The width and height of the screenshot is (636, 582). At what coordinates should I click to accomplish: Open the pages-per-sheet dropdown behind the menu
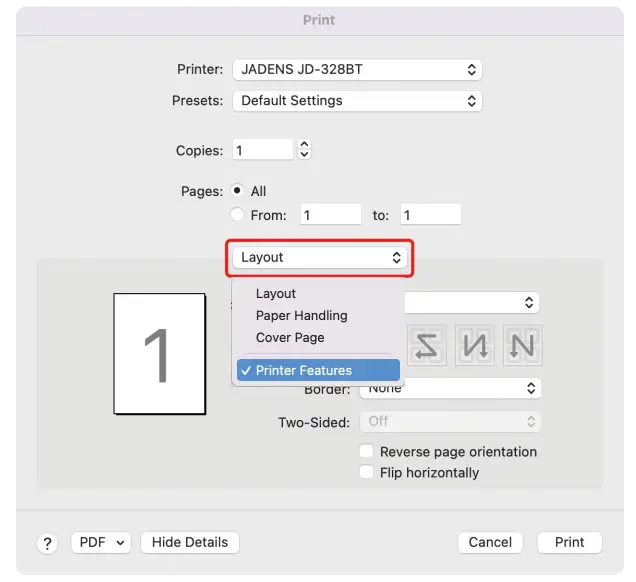[471, 302]
